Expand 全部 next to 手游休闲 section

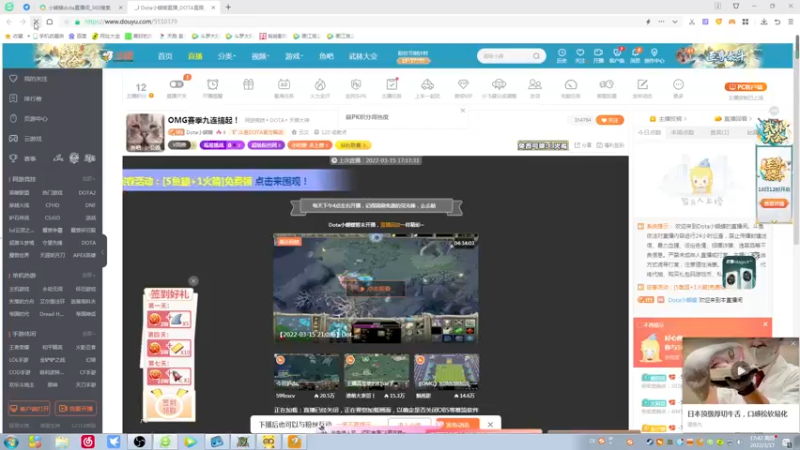click(x=89, y=334)
